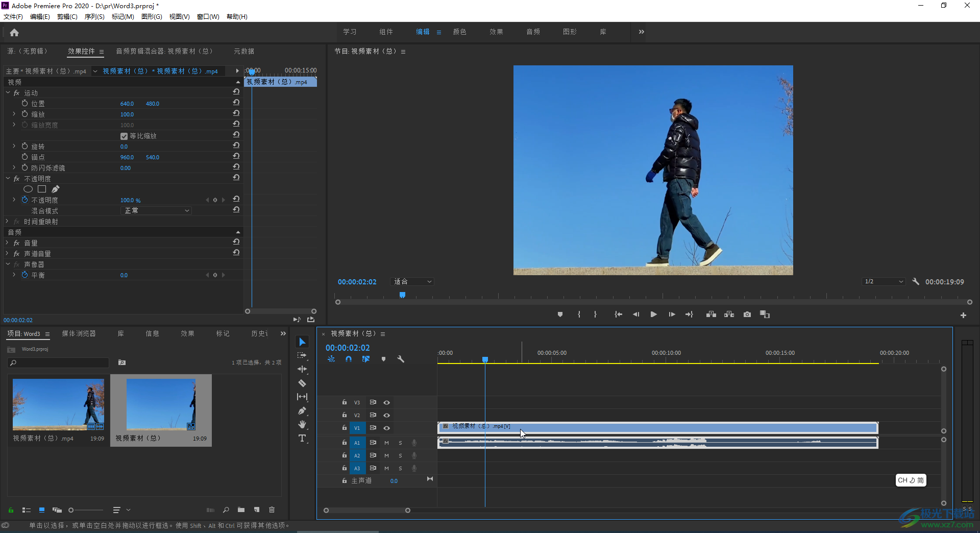Toggle lock on track V1
Image resolution: width=980 pixels, height=533 pixels.
pos(344,428)
